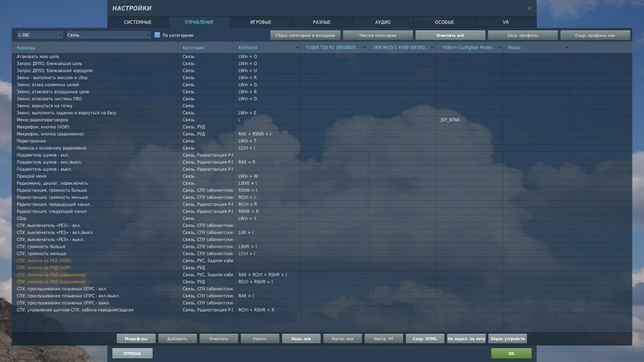The width and height of the screenshot is (644, 362).
Task: Open the TUSBA TQS R2 column dropdown
Action: tap(365, 48)
